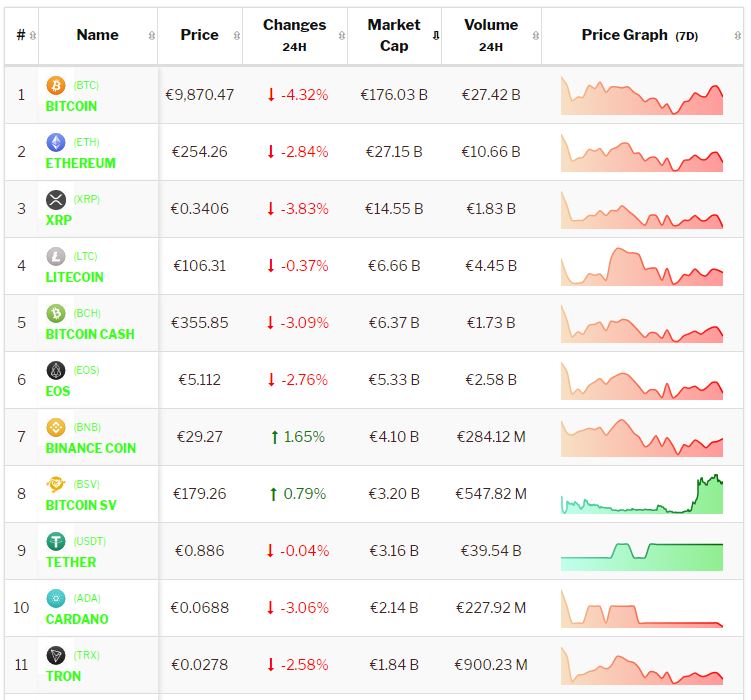The image size is (751, 700).
Task: Open the CARDANO name link
Action: (x=77, y=619)
